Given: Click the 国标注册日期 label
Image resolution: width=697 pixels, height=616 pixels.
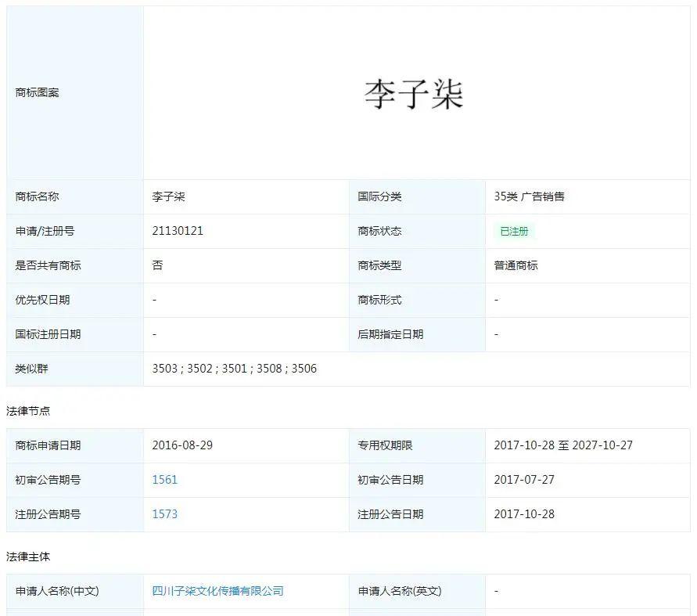Looking at the screenshot, I should coord(48,334).
